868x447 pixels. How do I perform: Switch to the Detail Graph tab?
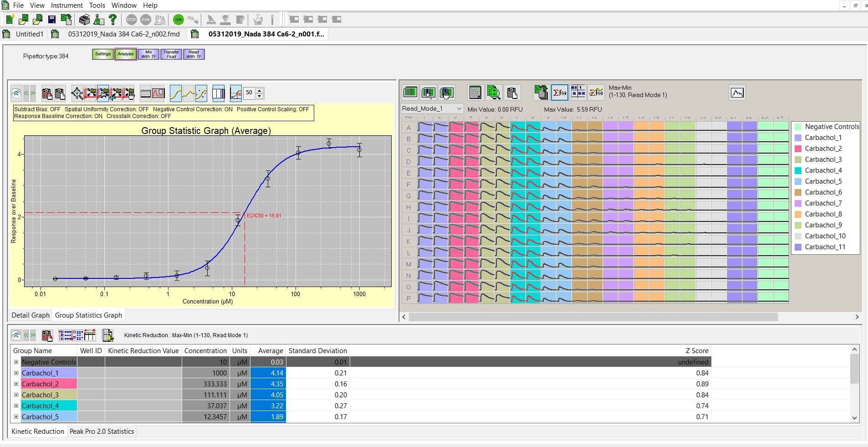(x=30, y=315)
